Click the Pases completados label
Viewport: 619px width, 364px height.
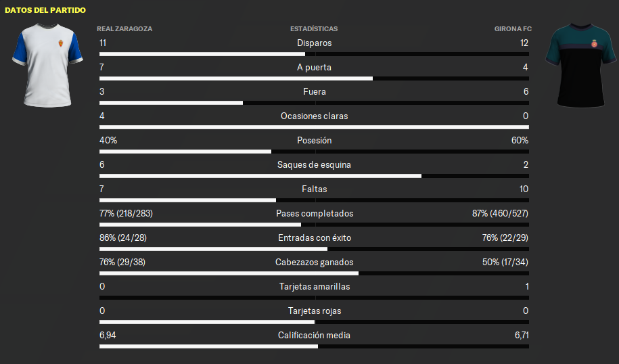[314, 213]
